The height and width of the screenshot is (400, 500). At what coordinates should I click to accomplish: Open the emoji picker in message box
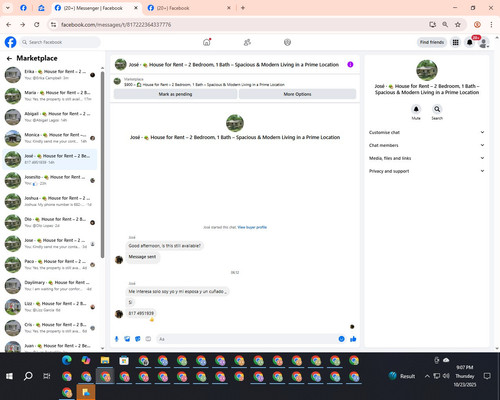coord(341,339)
